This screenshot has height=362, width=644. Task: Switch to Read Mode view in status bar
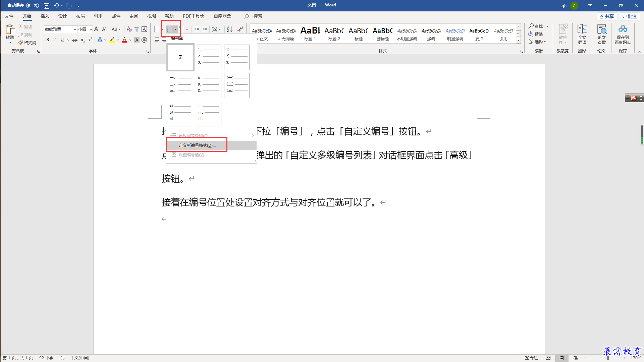click(x=548, y=358)
